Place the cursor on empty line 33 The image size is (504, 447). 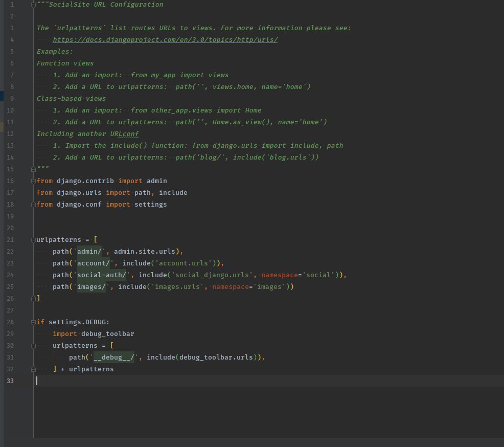(x=268, y=381)
